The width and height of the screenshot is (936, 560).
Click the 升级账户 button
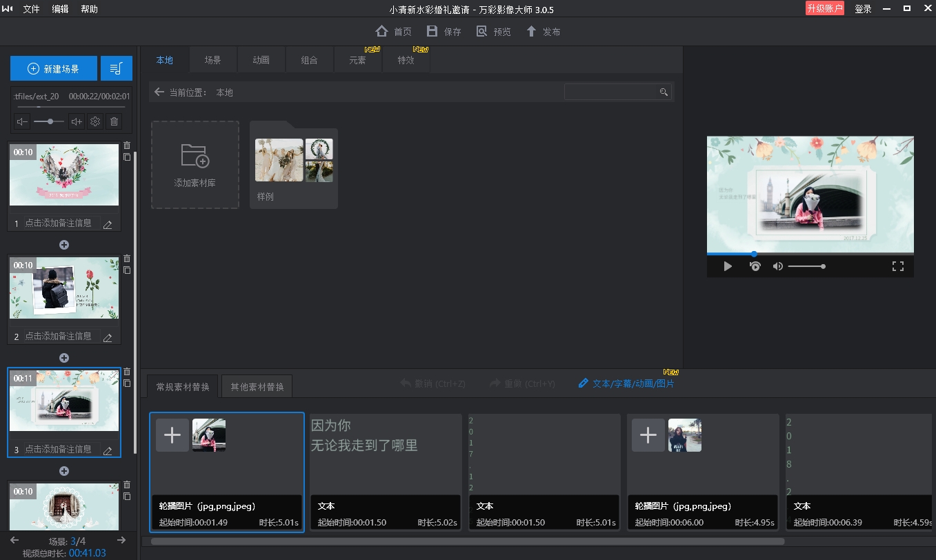pyautogui.click(x=825, y=8)
